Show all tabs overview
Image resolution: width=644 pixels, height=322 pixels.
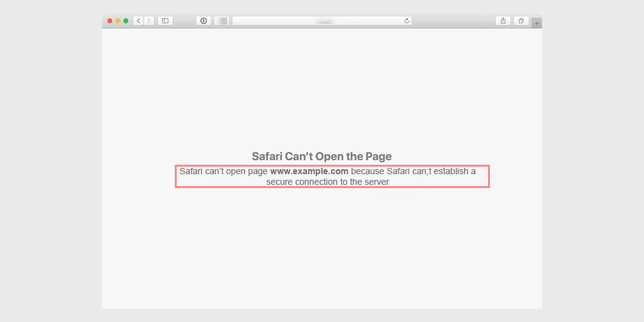521,21
